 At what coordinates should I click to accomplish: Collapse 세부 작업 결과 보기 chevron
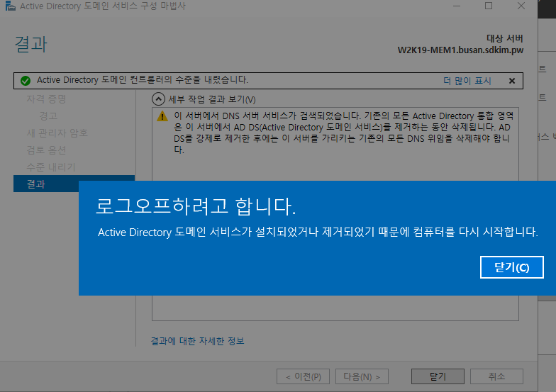click(x=159, y=99)
